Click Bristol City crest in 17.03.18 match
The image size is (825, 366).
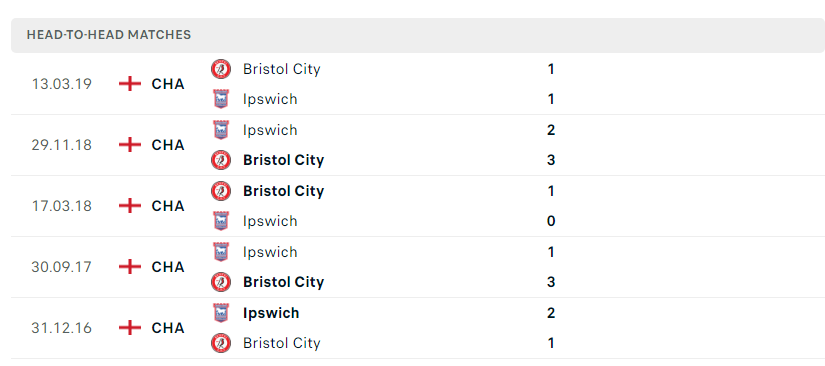(x=221, y=191)
